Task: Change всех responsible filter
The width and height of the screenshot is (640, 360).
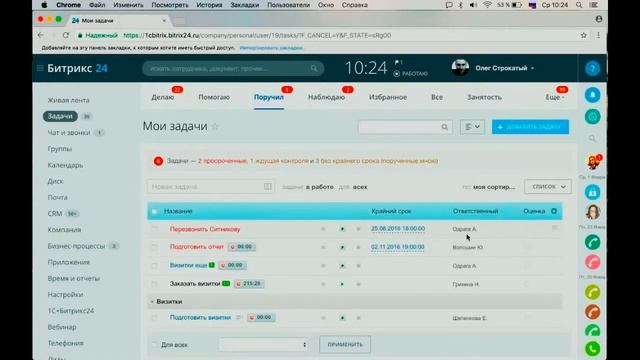Action: [x=360, y=187]
